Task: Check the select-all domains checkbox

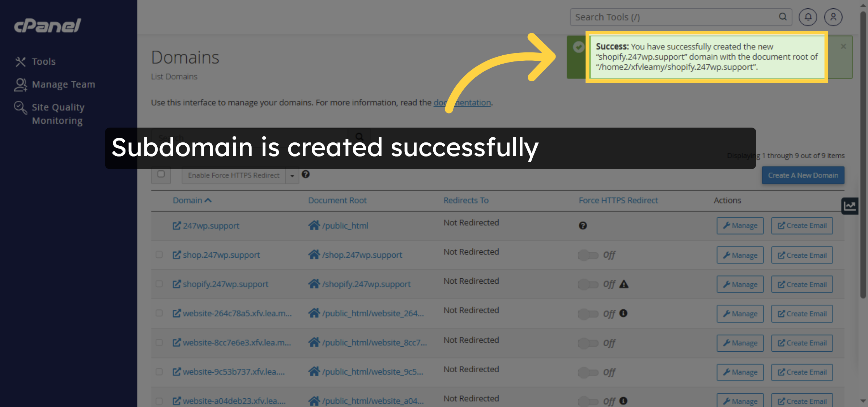Action: 161,175
